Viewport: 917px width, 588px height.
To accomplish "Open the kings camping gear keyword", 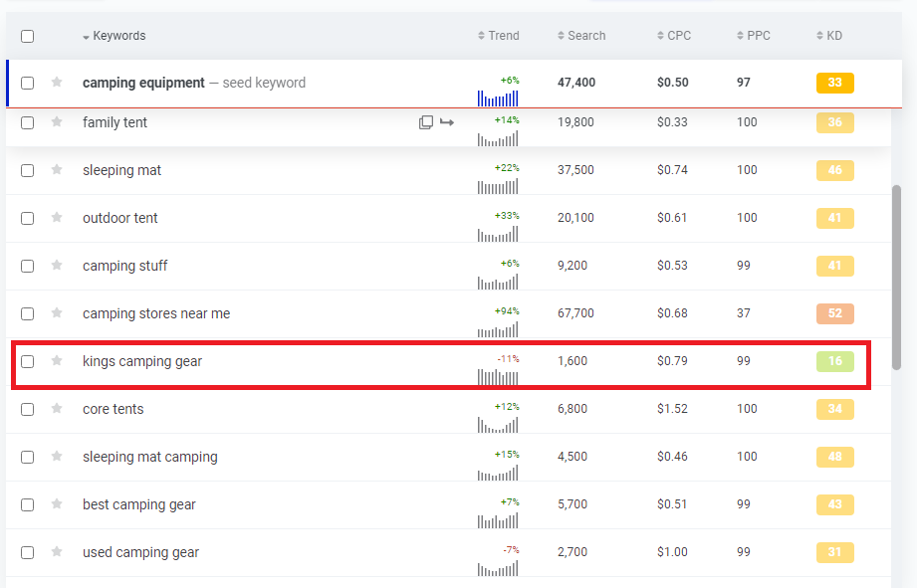I will 142,361.
